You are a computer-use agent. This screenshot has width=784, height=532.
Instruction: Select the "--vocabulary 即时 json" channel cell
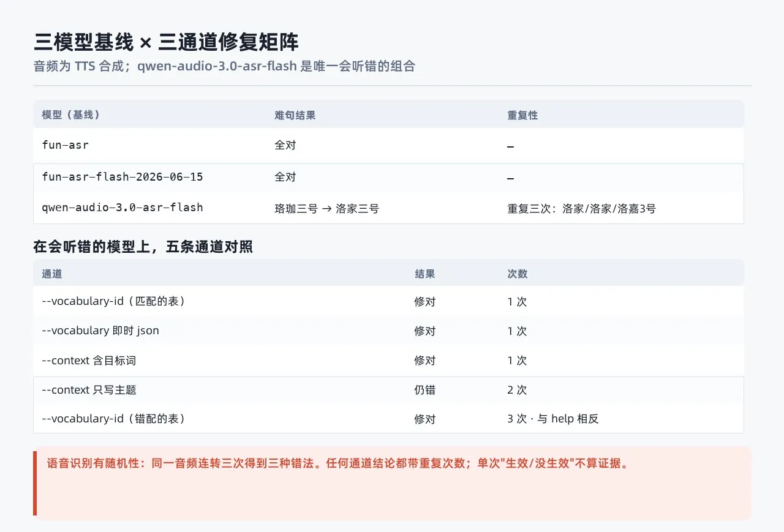pos(100,331)
